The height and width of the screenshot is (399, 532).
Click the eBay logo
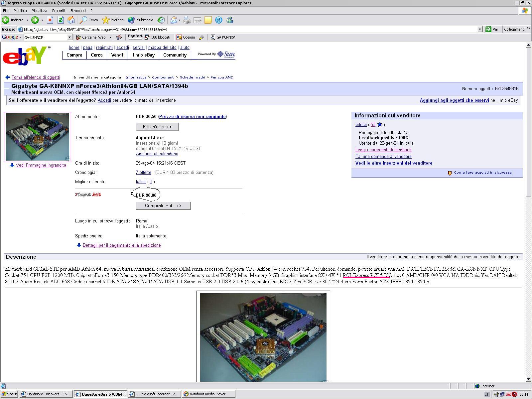pos(26,56)
